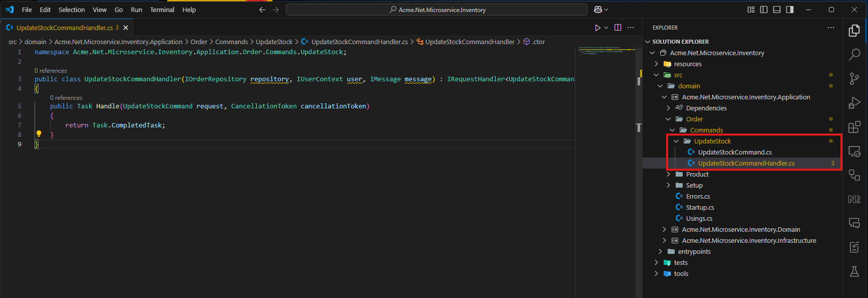This screenshot has height=298, width=868.
Task: Close the UpdateStockCommandHandler.cs tab
Action: (126, 28)
